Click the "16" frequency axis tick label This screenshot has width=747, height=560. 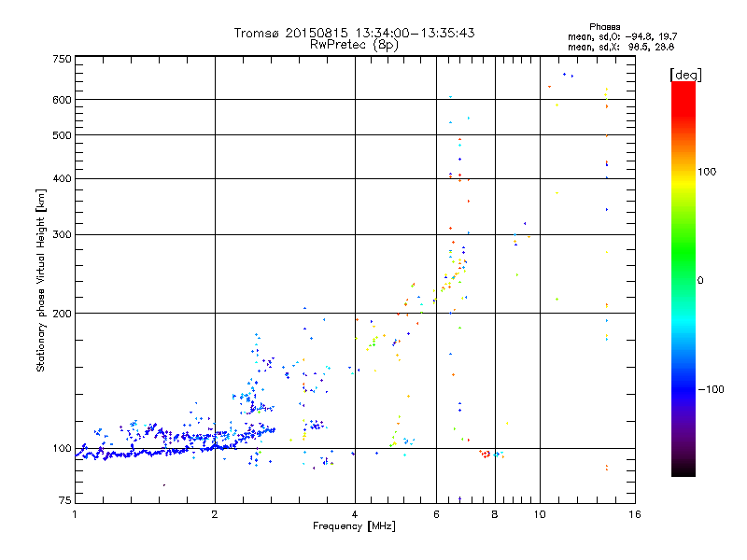point(635,514)
